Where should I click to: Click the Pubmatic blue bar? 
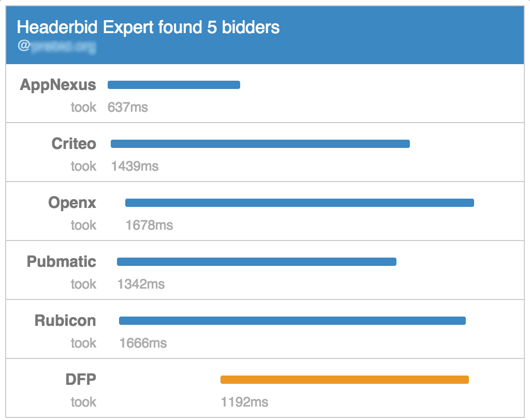[x=256, y=261]
